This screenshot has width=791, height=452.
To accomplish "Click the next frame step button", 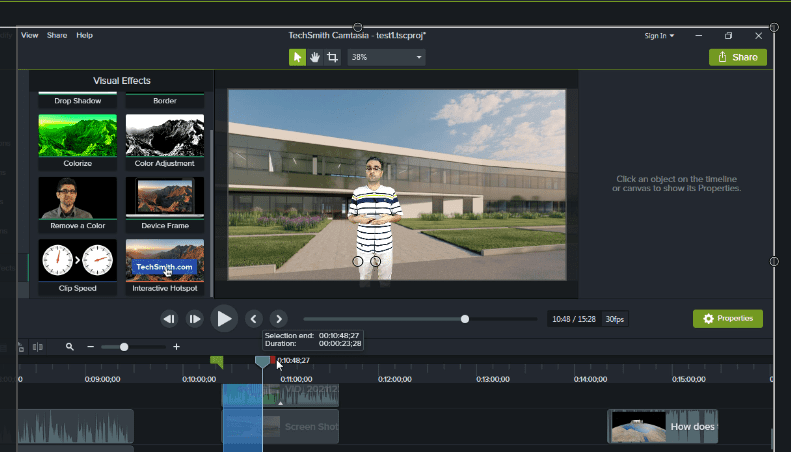I will (x=194, y=319).
